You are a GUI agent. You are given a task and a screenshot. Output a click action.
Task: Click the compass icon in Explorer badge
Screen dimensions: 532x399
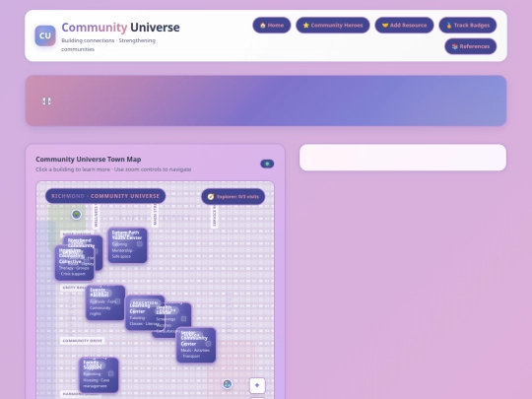pyautogui.click(x=211, y=197)
